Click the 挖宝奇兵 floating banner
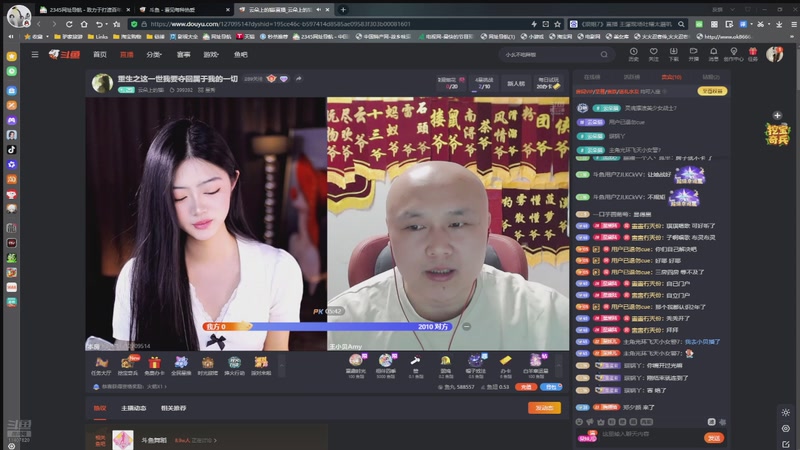Screen dimensions: 800x450 [777, 134]
